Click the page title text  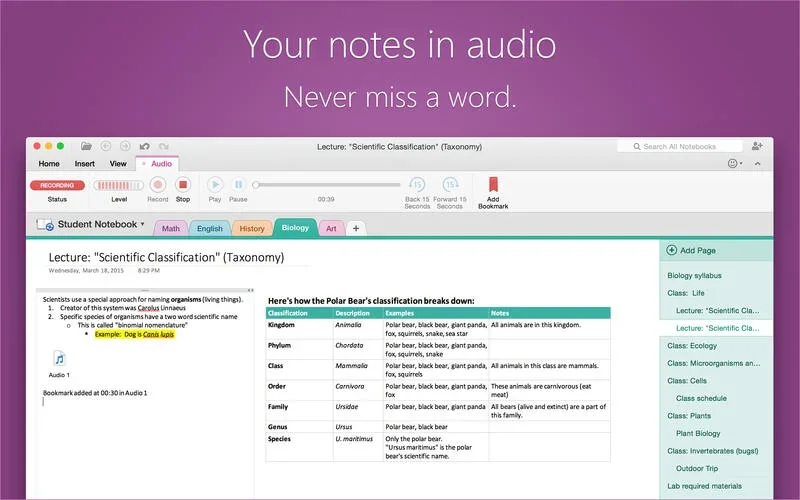tap(166, 257)
